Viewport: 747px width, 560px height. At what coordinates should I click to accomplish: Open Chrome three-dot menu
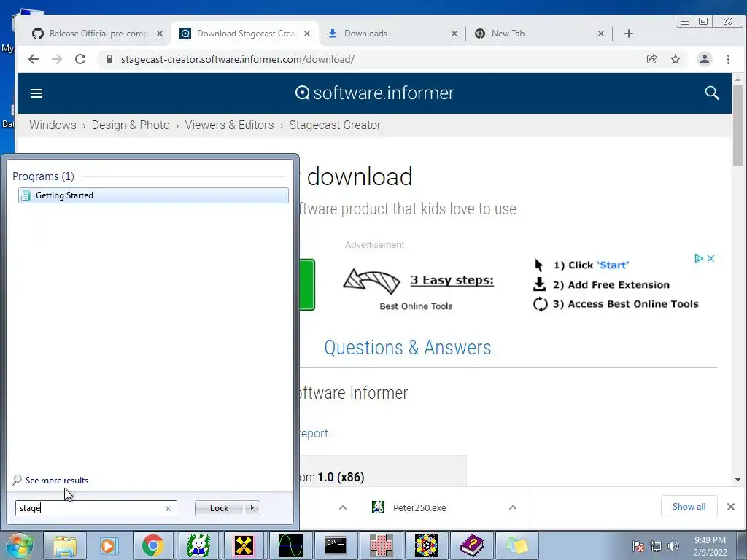click(729, 59)
